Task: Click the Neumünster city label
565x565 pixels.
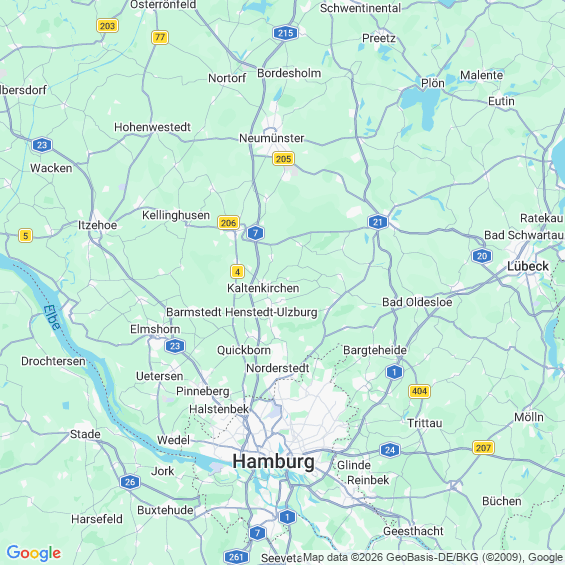Action: (x=272, y=138)
